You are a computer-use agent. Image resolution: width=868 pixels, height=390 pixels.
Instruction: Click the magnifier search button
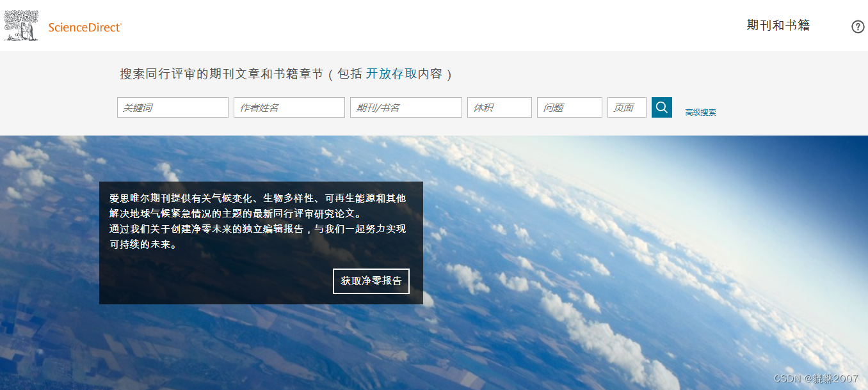[662, 107]
